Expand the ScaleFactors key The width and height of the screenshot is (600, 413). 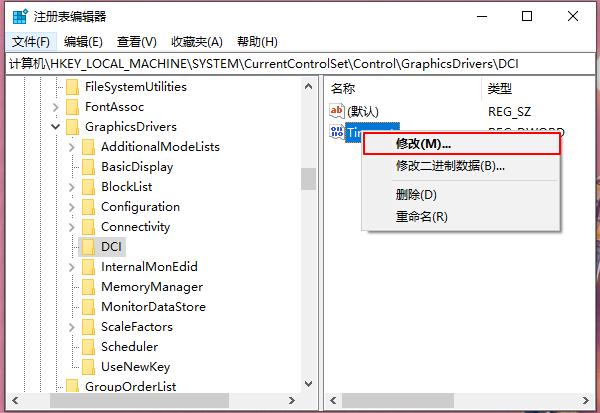pos(72,327)
